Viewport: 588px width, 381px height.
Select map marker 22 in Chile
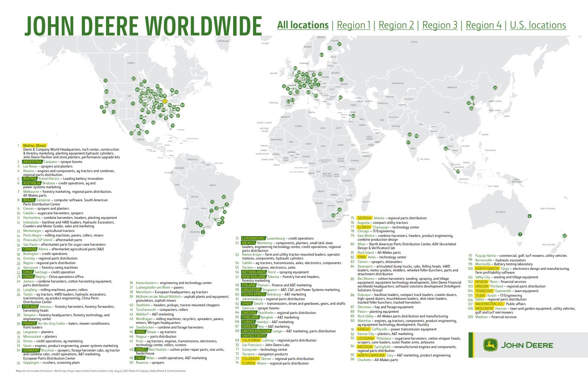click(x=184, y=226)
